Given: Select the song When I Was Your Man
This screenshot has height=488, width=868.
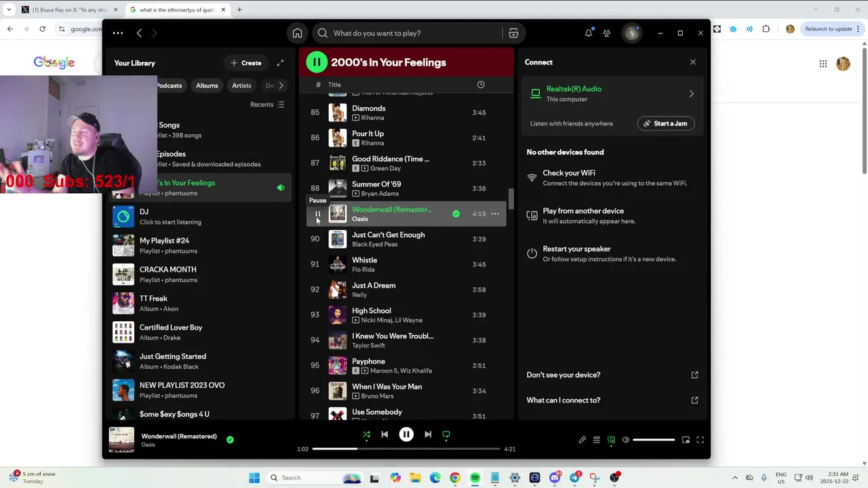Looking at the screenshot, I should [x=387, y=387].
